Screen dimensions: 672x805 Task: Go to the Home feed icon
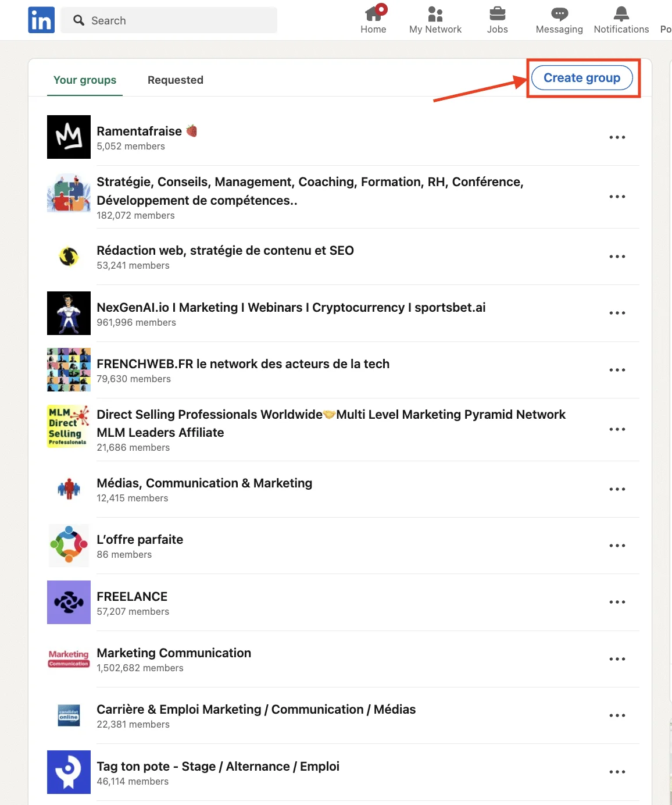tap(373, 13)
